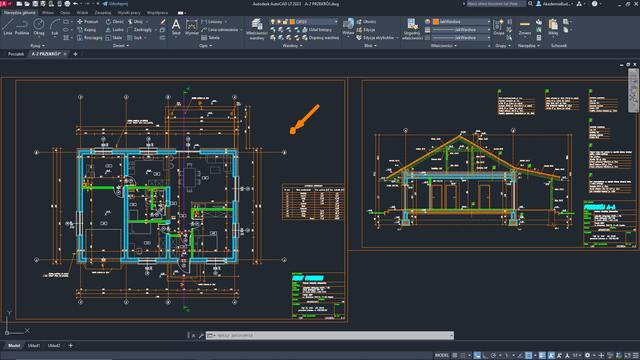This screenshot has width=640, height=360.
Task: Toggle snap mode in status bar
Action: pos(463,356)
